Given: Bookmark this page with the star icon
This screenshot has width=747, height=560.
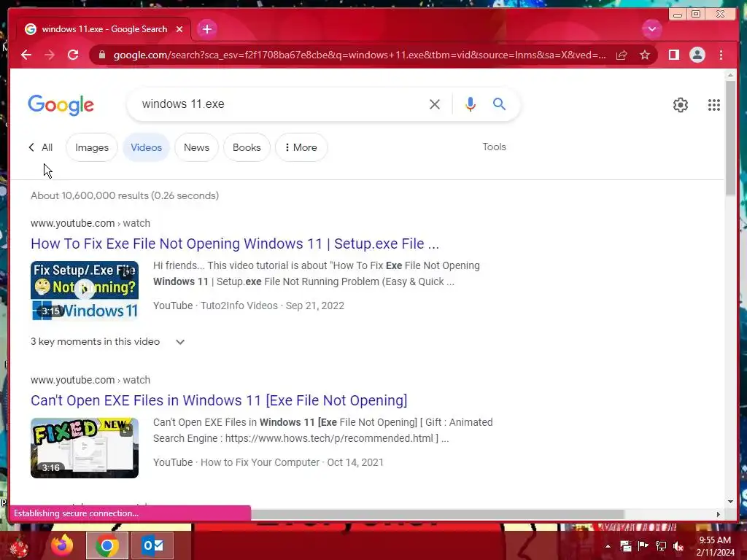Looking at the screenshot, I should pyautogui.click(x=645, y=55).
